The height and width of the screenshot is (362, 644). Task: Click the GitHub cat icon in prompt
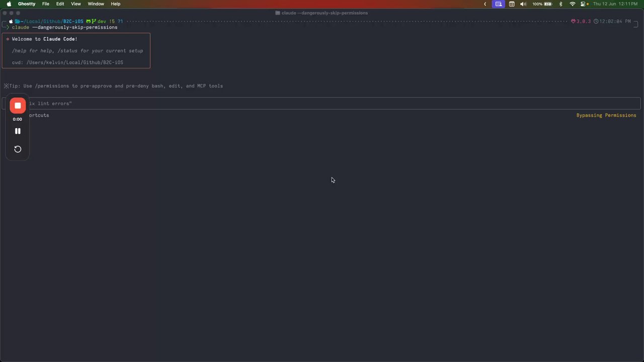coord(88,22)
